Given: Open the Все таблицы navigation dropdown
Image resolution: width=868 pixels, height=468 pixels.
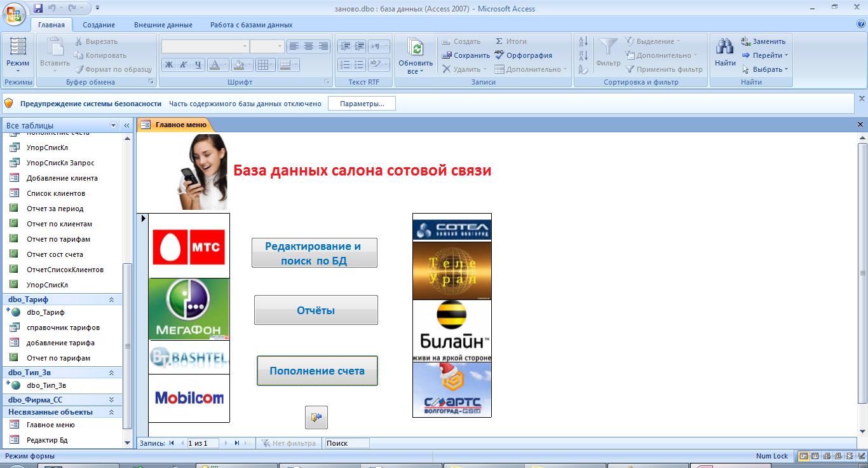Looking at the screenshot, I should [114, 125].
